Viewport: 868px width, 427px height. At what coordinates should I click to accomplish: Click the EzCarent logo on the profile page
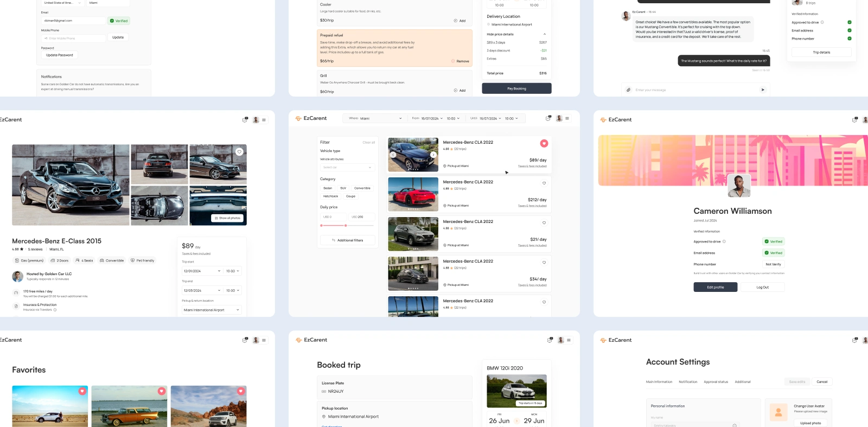[616, 120]
